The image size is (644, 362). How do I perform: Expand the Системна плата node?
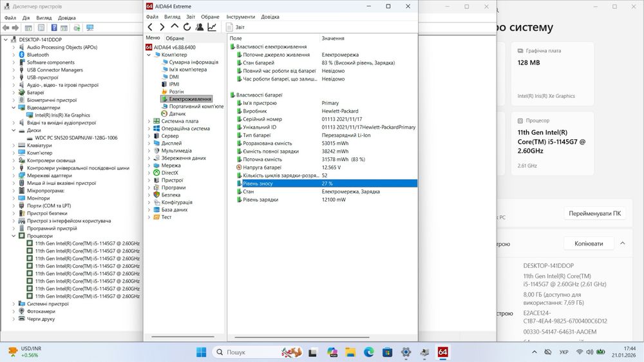click(x=149, y=121)
